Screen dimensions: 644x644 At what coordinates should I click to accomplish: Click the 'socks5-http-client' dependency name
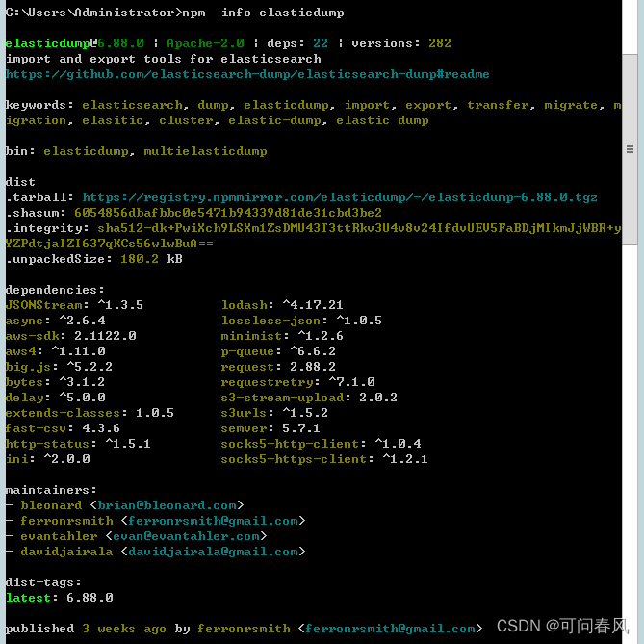291,444
